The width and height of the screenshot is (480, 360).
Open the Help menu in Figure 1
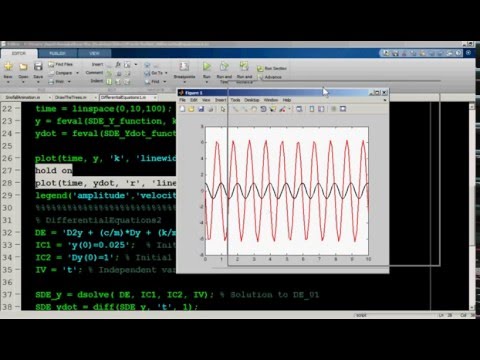[x=287, y=100]
